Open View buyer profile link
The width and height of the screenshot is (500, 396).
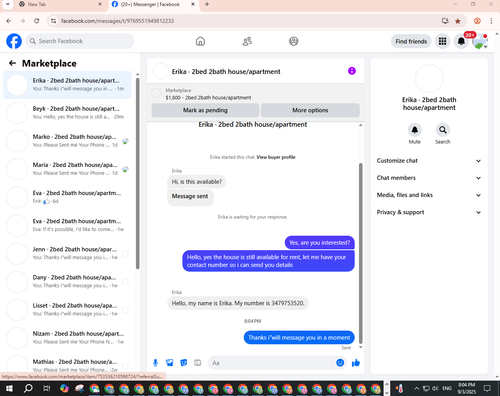(276, 157)
